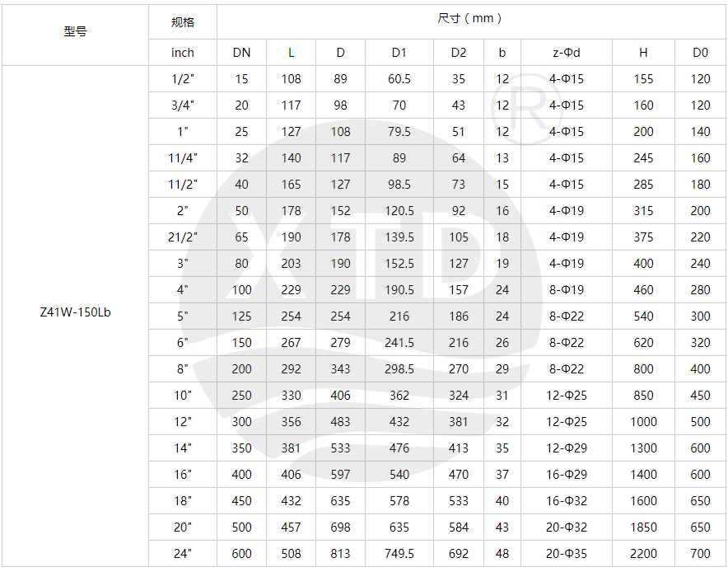Click the 298.5 D1 value
The width and height of the screenshot is (728, 572).
(399, 369)
